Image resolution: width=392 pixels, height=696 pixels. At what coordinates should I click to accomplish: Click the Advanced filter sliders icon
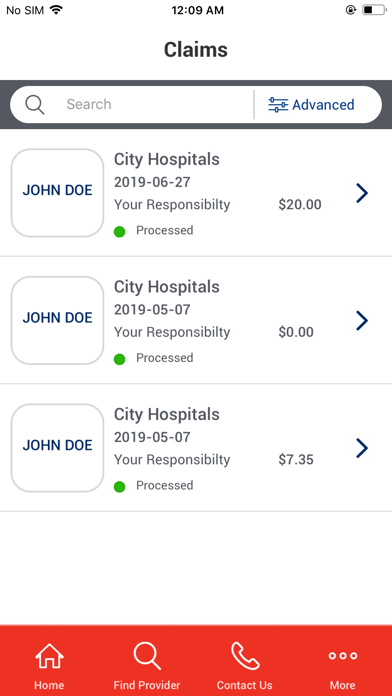click(278, 105)
